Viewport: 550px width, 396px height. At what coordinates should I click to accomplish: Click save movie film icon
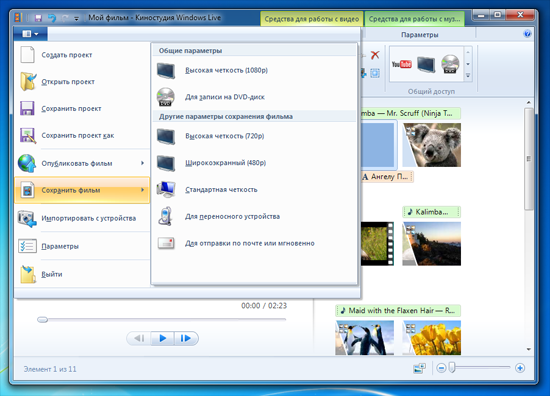pyautogui.click(x=27, y=190)
